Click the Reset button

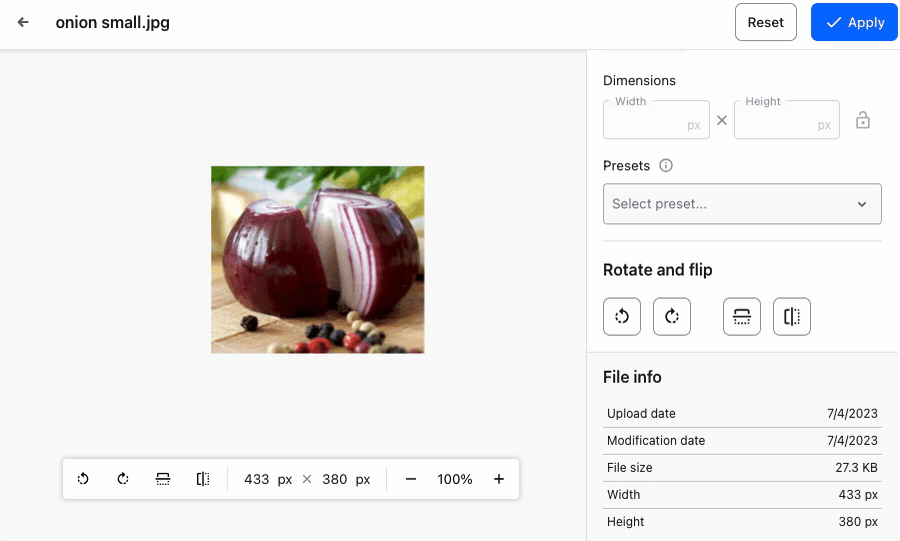[766, 22]
